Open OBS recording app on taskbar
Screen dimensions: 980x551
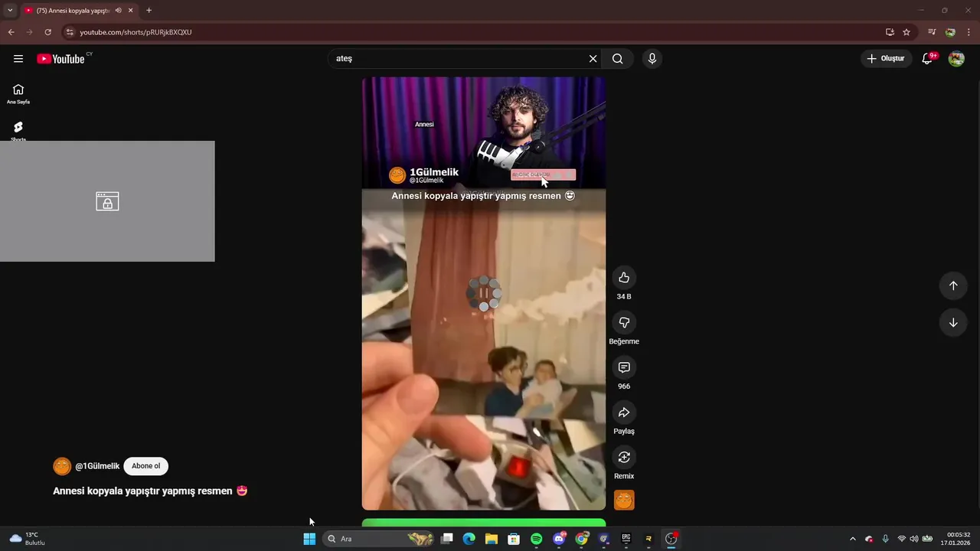pyautogui.click(x=671, y=539)
